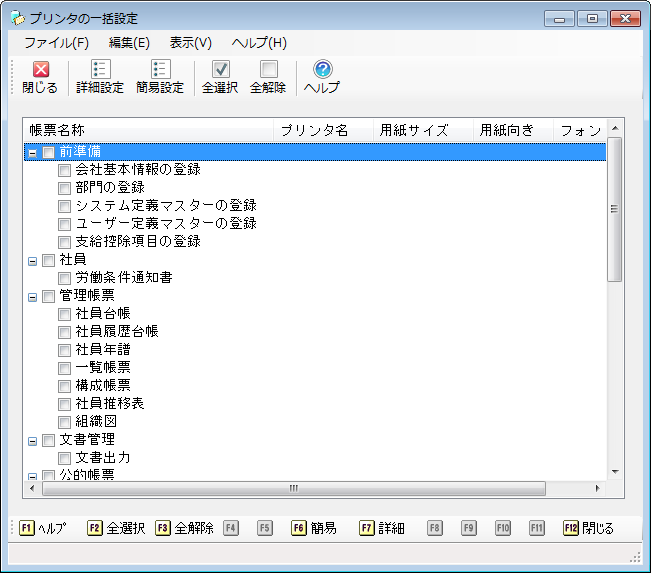
Task: Open the ファイル(F) menu
Action: tap(56, 43)
